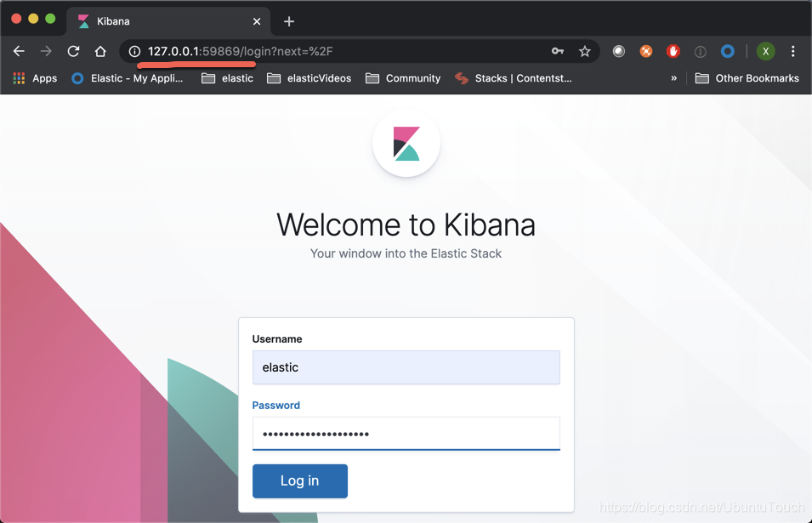Open Stacks | Contentst... bookmark
The width and height of the screenshot is (812, 523).
514,78
